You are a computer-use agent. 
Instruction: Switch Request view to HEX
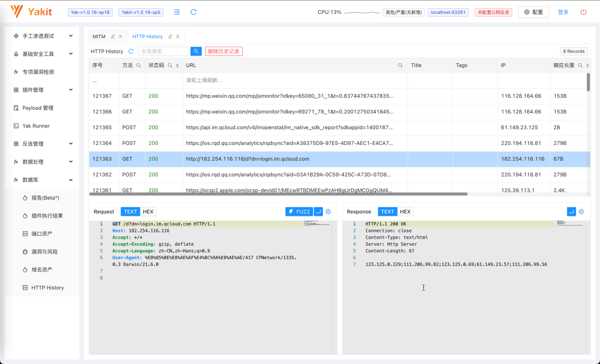click(148, 211)
